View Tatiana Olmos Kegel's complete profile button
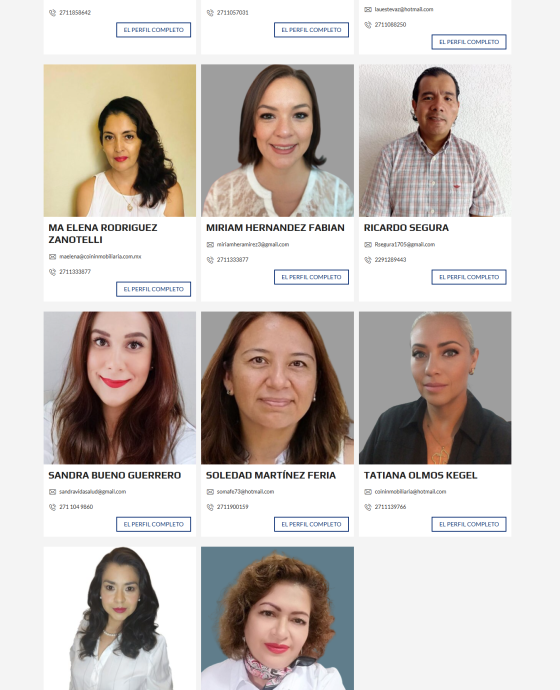The image size is (560, 690). click(469, 525)
